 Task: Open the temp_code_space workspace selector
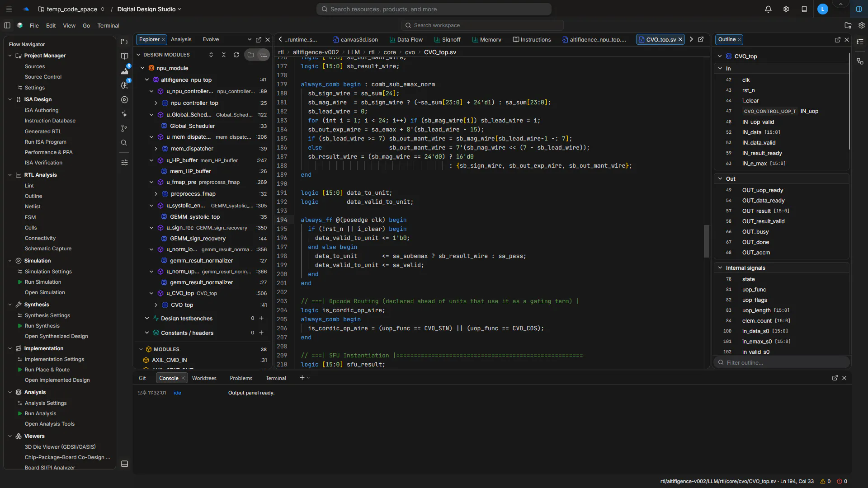pos(71,9)
